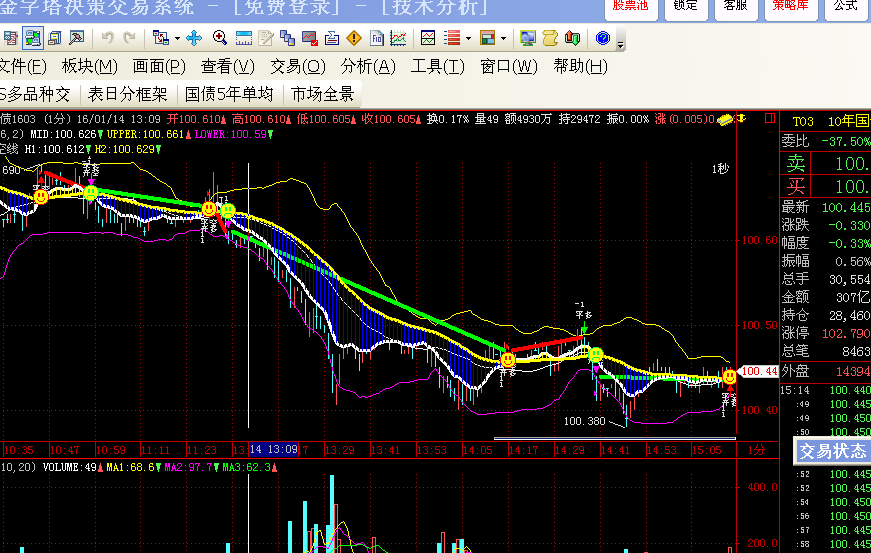Screen dimensions: 871x553
Task: Open dropdown arrow beside red list icon
Action: [468, 38]
